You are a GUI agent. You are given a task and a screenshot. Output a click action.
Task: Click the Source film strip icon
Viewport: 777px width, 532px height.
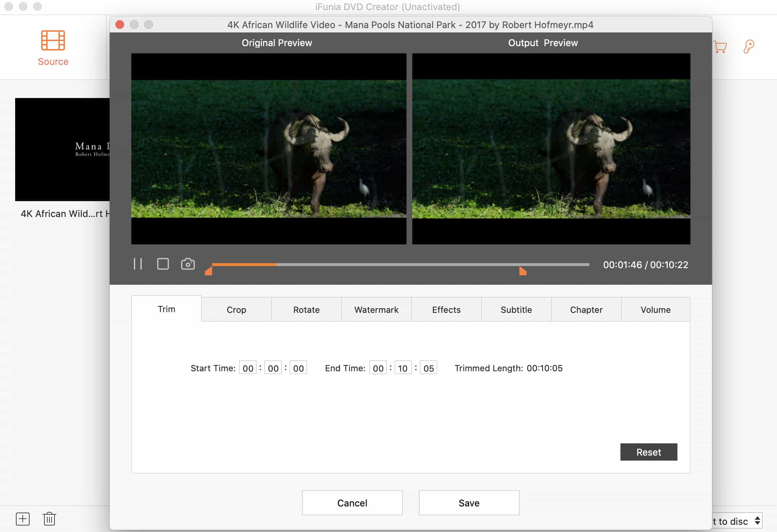point(53,40)
